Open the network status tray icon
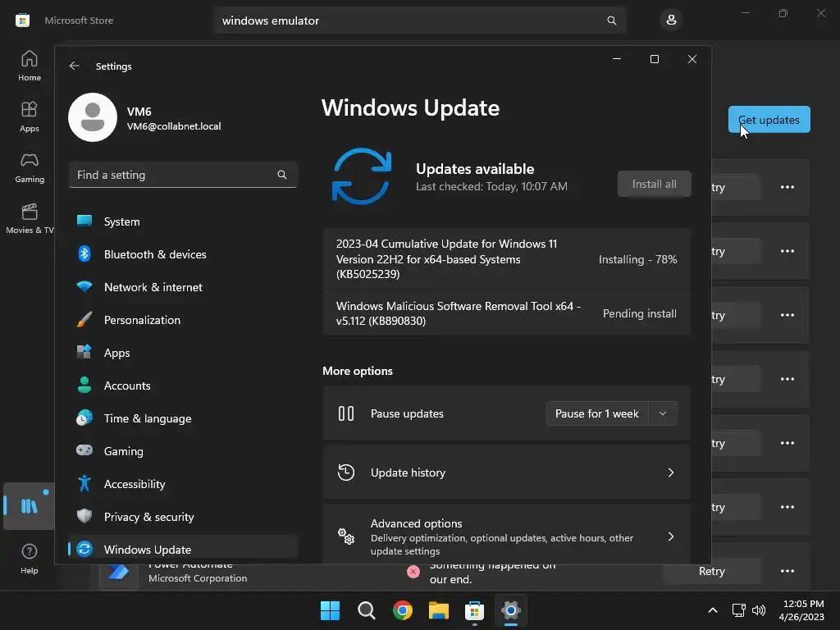This screenshot has height=630, width=840. click(739, 610)
